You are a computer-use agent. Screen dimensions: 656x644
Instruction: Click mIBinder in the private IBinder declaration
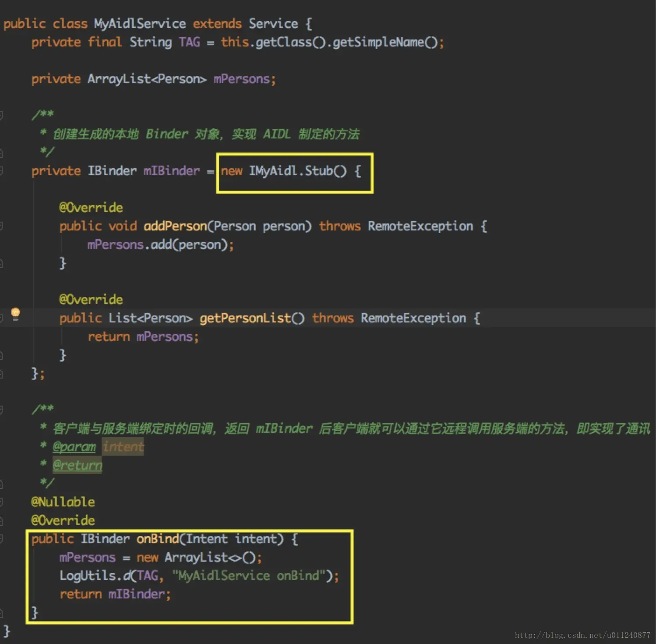(x=171, y=171)
